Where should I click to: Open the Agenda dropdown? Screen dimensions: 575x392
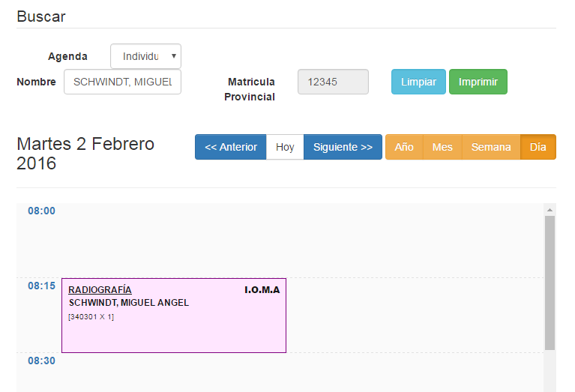coord(145,56)
